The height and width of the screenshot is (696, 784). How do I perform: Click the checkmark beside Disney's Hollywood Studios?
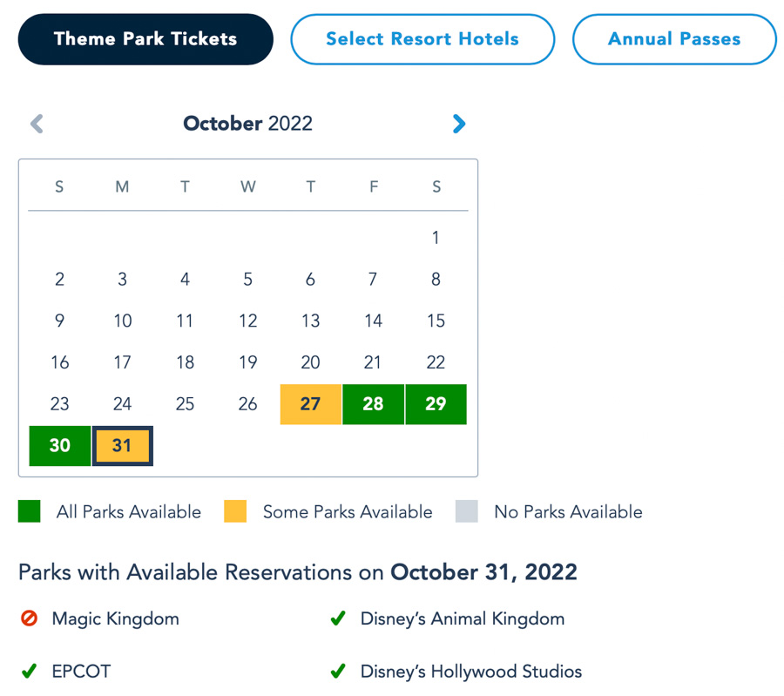(x=338, y=672)
